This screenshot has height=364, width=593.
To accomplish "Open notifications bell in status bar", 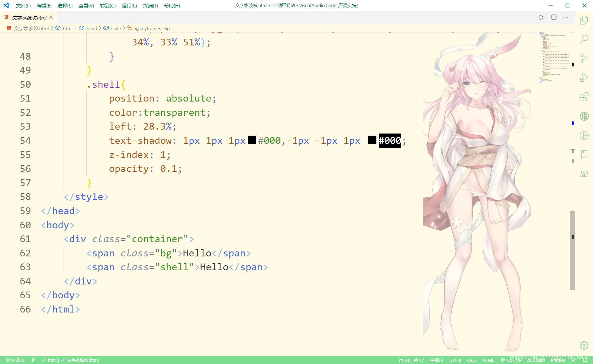I will pyautogui.click(x=585, y=360).
